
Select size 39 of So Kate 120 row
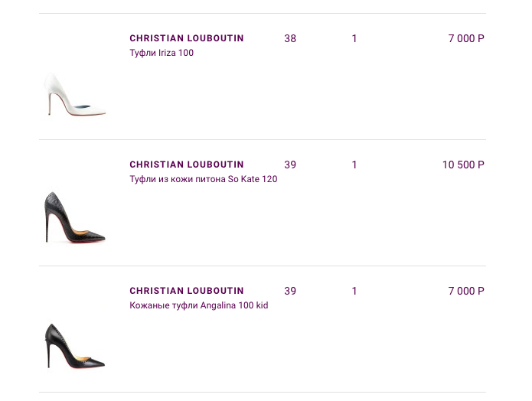290,165
